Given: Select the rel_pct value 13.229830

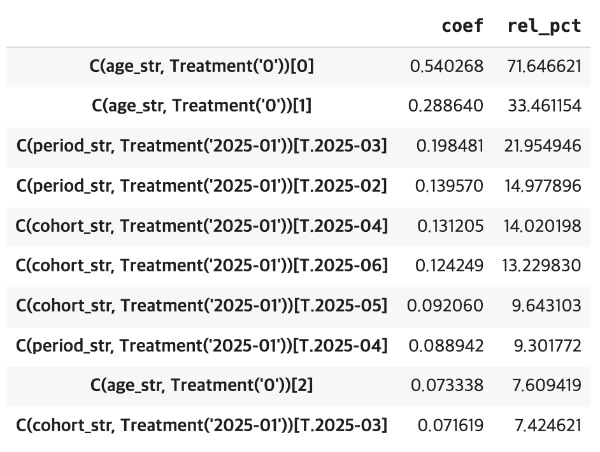Looking at the screenshot, I should 542,266.
